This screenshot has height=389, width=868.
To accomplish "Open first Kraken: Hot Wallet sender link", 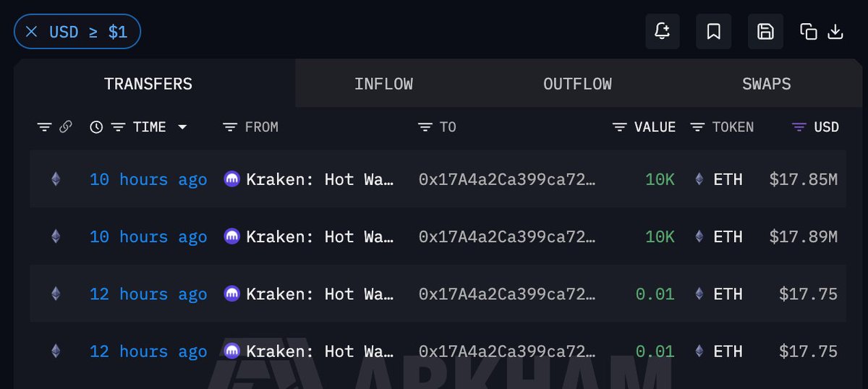I will (320, 179).
